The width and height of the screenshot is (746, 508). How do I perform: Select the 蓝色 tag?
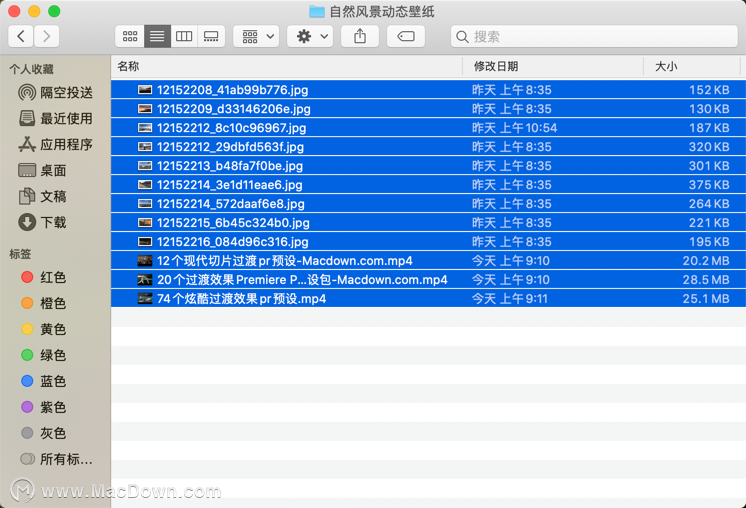[43, 381]
